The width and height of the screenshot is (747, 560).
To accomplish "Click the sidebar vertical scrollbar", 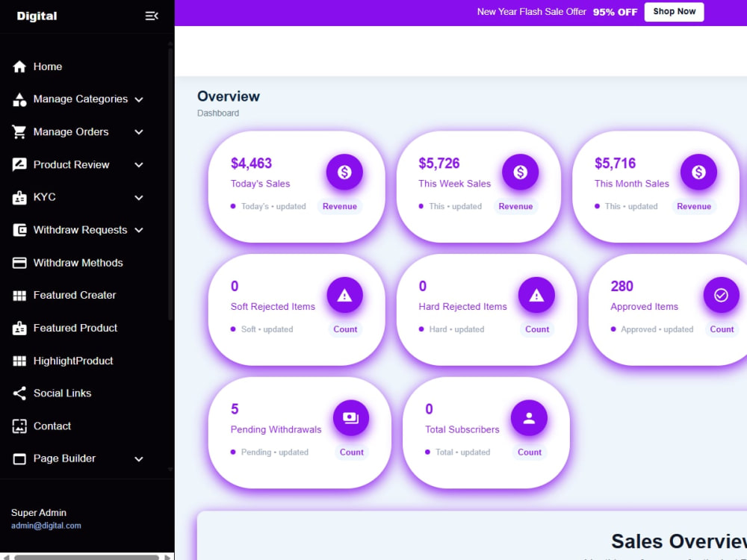I will point(170,184).
